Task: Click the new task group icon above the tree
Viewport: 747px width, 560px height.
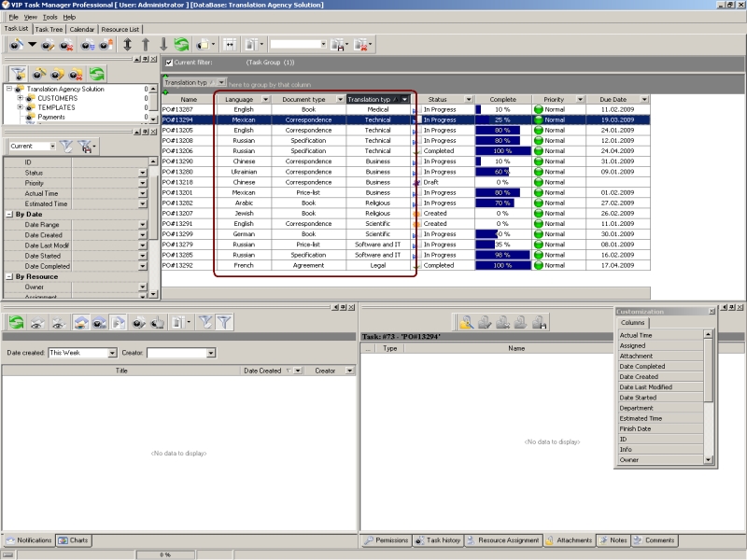Action: click(x=38, y=75)
